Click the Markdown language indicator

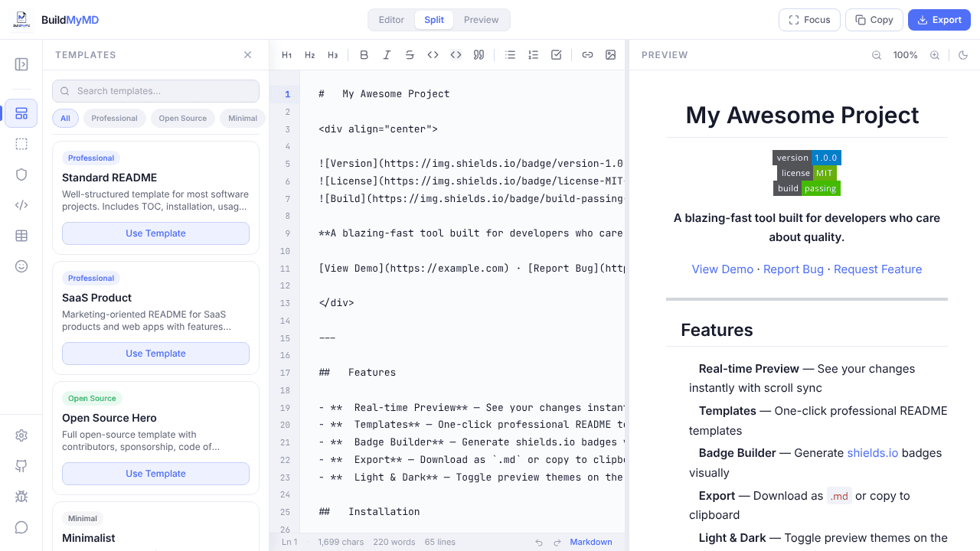tap(591, 542)
